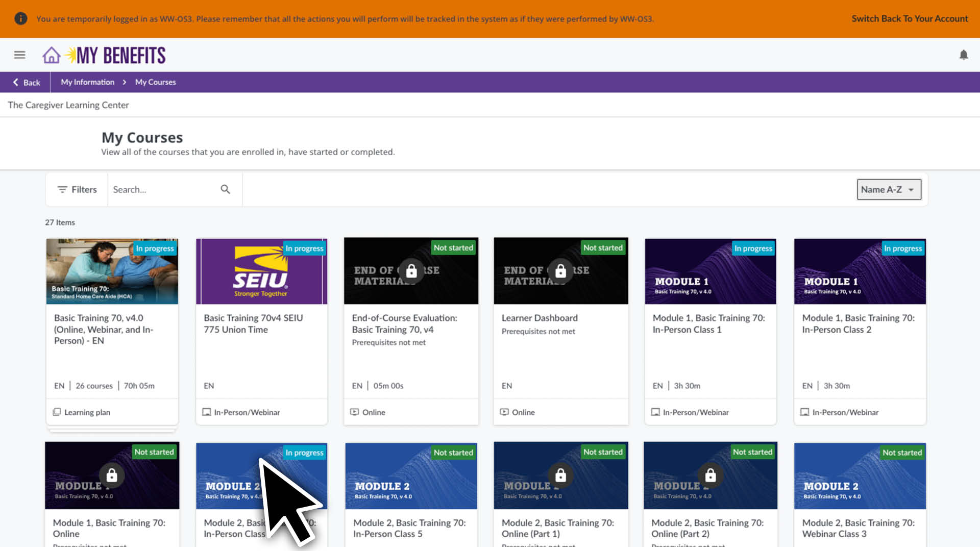Select the My Courses breadcrumb

tap(155, 82)
